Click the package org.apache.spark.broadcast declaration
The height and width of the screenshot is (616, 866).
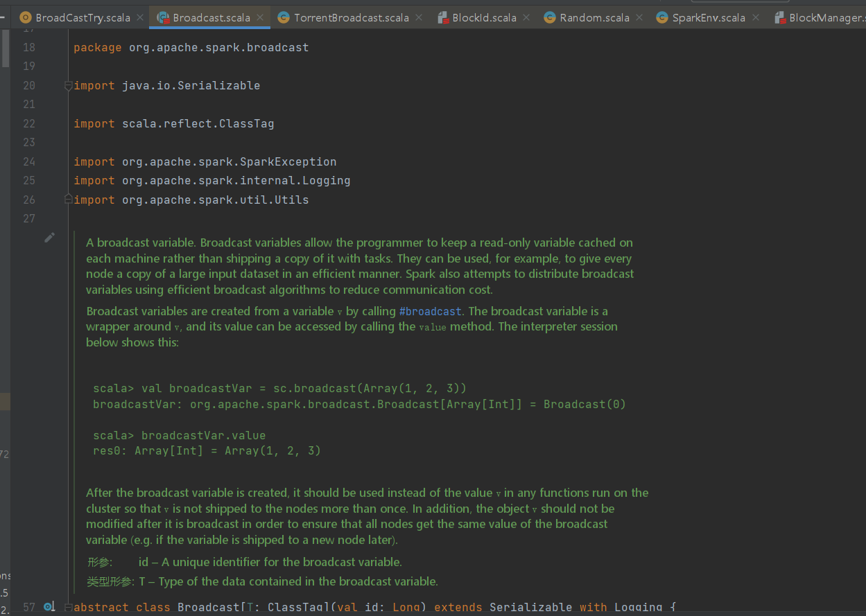tap(191, 48)
